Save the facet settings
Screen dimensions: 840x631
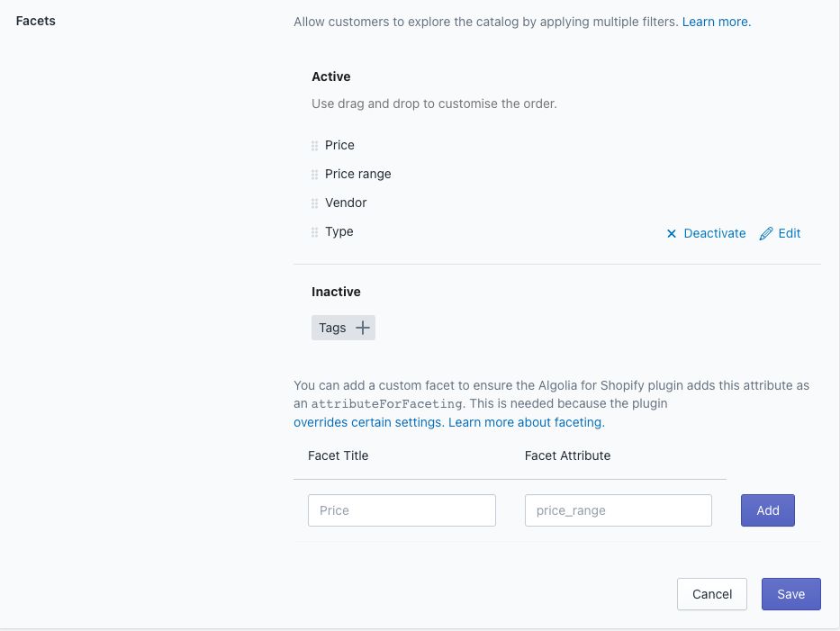point(790,594)
